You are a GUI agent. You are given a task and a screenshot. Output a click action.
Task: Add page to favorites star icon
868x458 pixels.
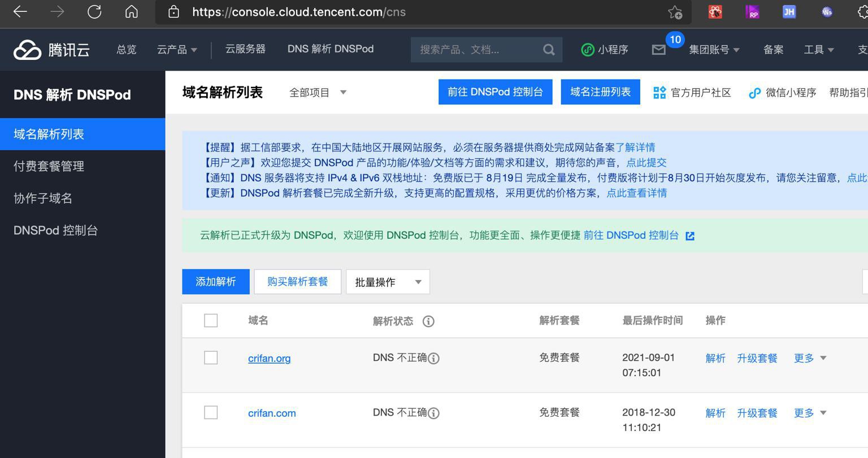[675, 12]
